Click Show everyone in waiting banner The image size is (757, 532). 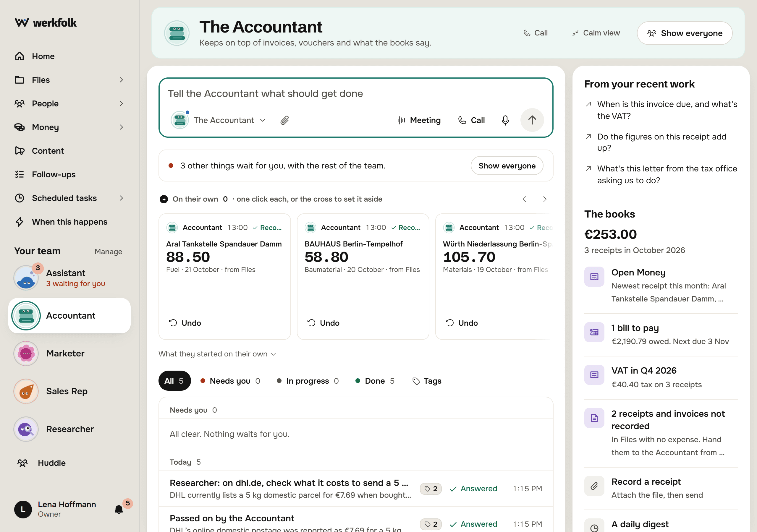(x=507, y=166)
